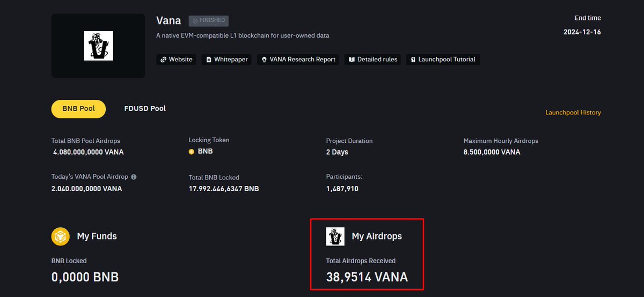Image resolution: width=644 pixels, height=297 pixels.
Task: Click the Total BNB Locked amount 17.992.446,6347 BNB
Action: click(x=224, y=189)
